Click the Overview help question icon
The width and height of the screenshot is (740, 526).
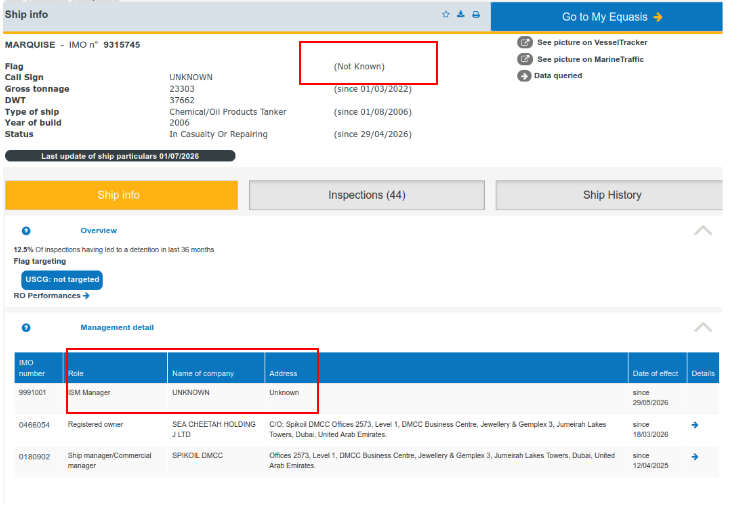coord(26,231)
